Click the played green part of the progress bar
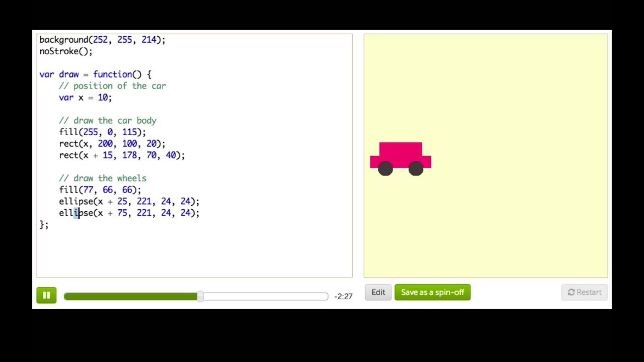Image resolution: width=644 pixels, height=362 pixels. point(131,297)
